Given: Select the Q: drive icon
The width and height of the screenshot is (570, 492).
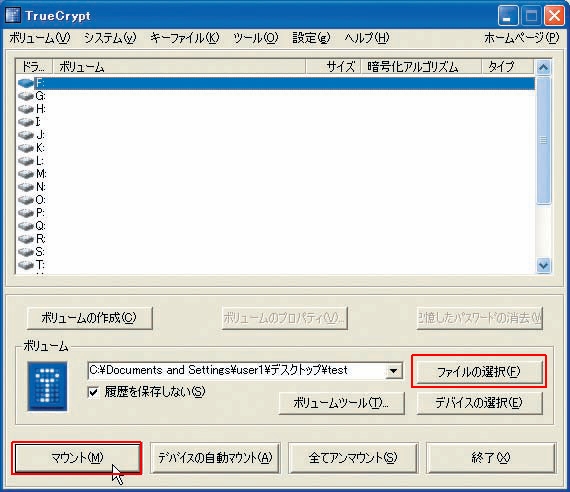Looking at the screenshot, I should coord(25,226).
